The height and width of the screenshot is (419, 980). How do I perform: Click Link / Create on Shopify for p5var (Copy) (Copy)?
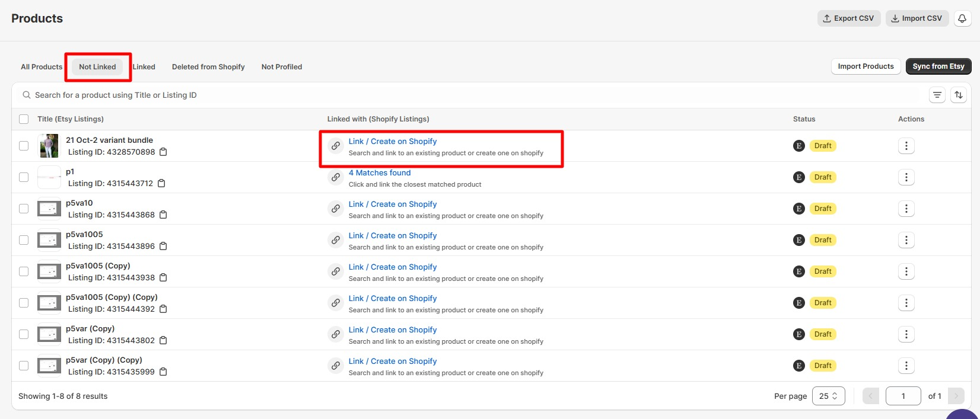pyautogui.click(x=393, y=362)
